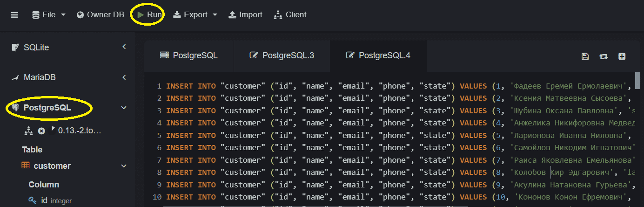Expand the SQLite sidebar section
Viewport: 644px width, 207px height.
(124, 47)
